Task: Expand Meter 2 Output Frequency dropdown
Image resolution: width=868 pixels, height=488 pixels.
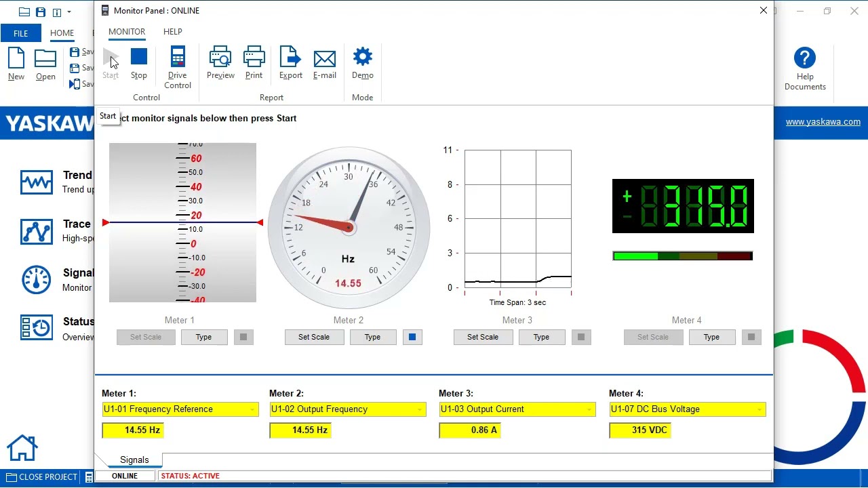Action: [420, 409]
